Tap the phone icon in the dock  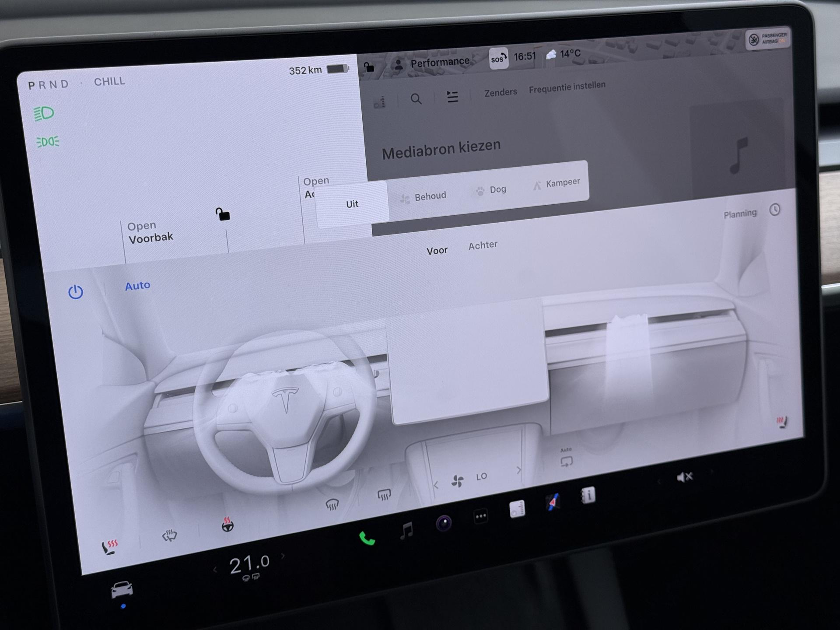point(367,539)
